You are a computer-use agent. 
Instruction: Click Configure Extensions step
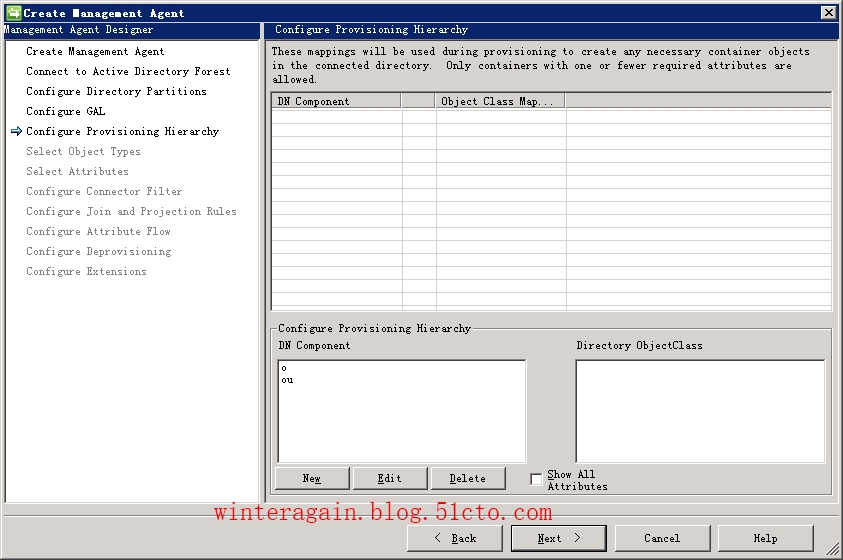pyautogui.click(x=86, y=271)
